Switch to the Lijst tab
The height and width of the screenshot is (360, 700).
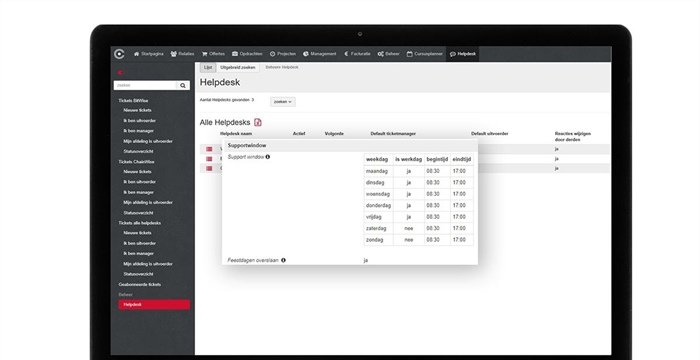tap(208, 67)
